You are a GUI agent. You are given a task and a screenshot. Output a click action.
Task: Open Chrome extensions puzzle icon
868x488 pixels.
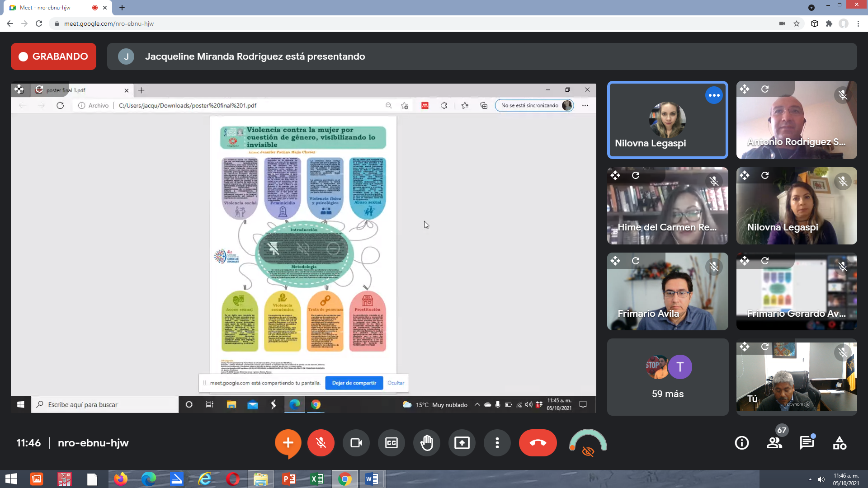click(x=829, y=23)
